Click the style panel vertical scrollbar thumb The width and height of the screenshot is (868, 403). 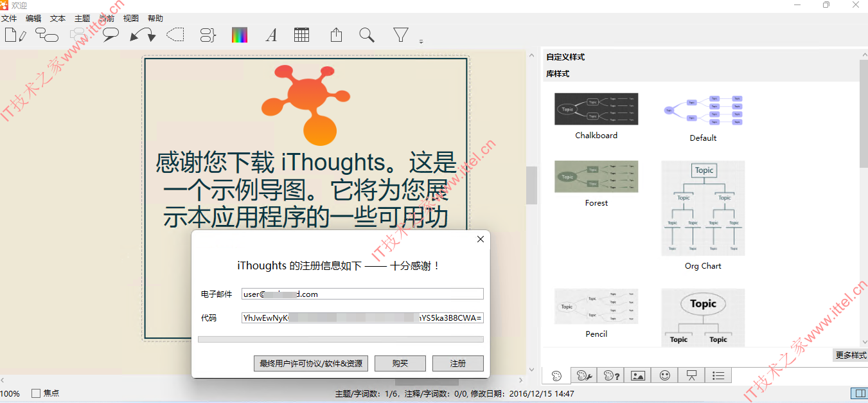click(x=864, y=114)
